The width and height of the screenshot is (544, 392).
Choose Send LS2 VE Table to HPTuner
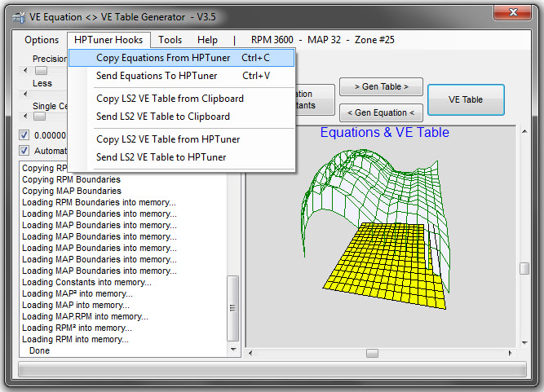[181, 157]
